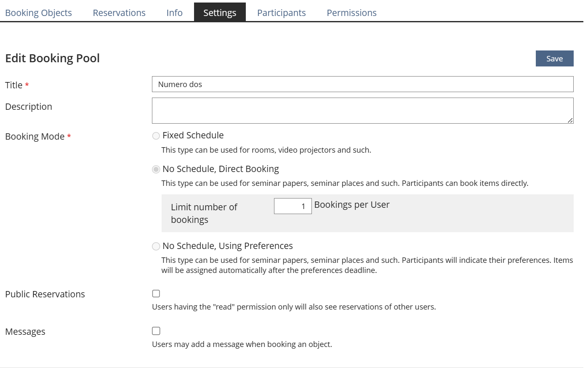
Task: Click the Description field label
Action: pos(29,106)
